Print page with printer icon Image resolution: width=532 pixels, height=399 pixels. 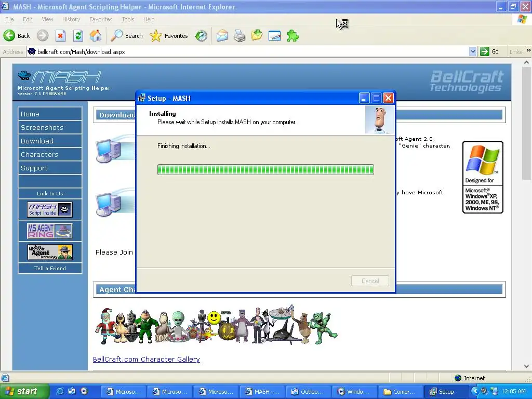[240, 36]
